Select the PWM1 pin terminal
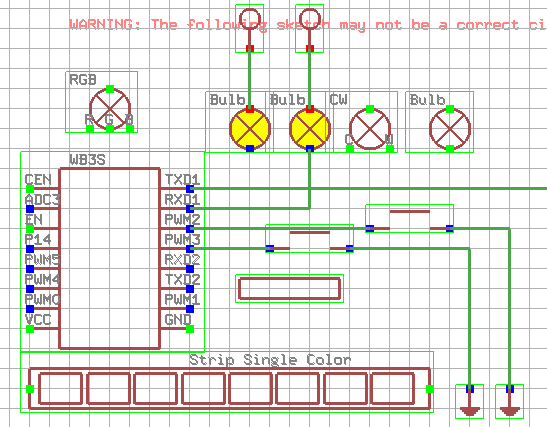This screenshot has height=427, width=547. coord(190,309)
